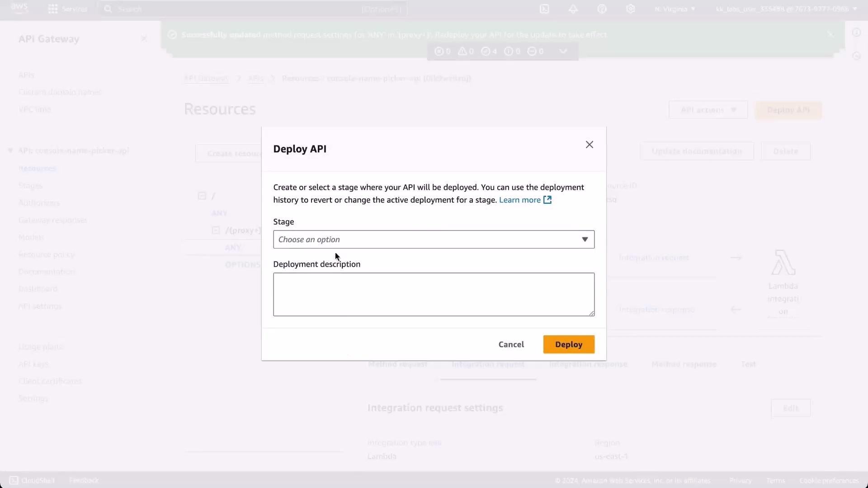Open Custom domain names in the sidebar
This screenshot has height=488, width=868.
pyautogui.click(x=60, y=92)
